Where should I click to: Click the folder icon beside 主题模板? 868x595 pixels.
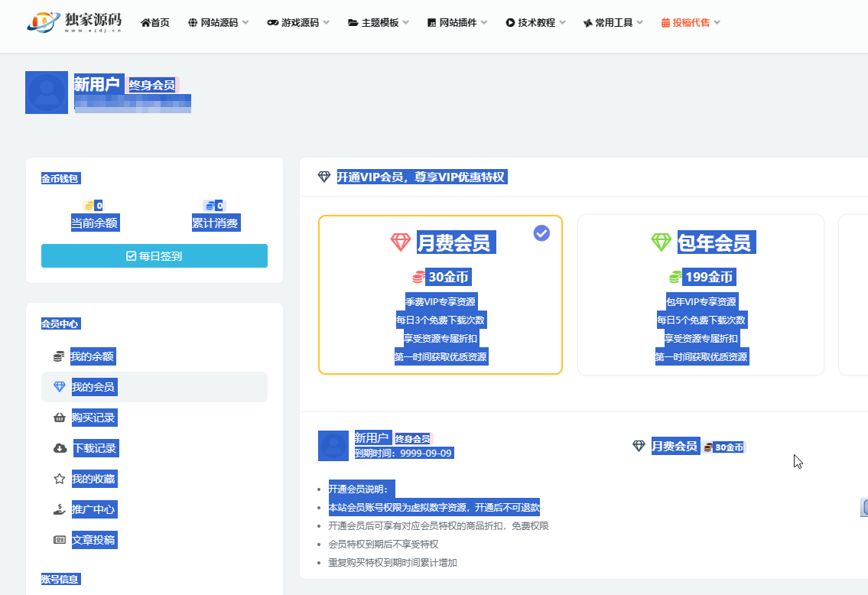353,23
